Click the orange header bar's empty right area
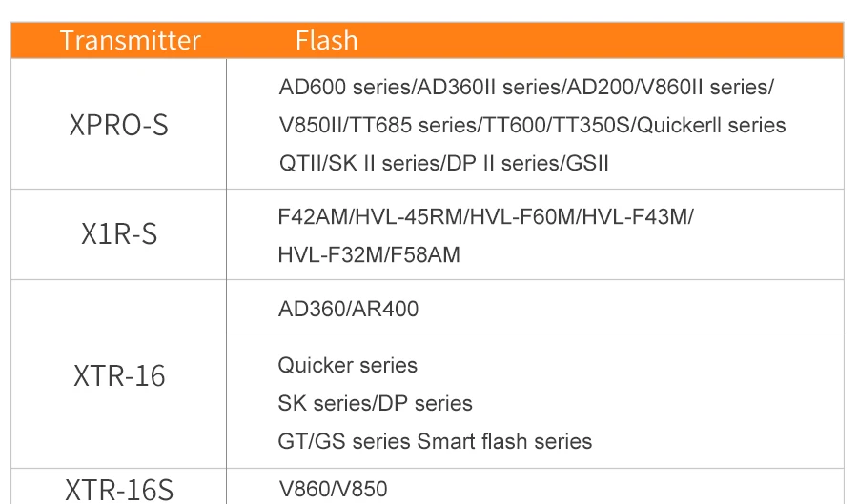858x504 pixels. [602, 40]
